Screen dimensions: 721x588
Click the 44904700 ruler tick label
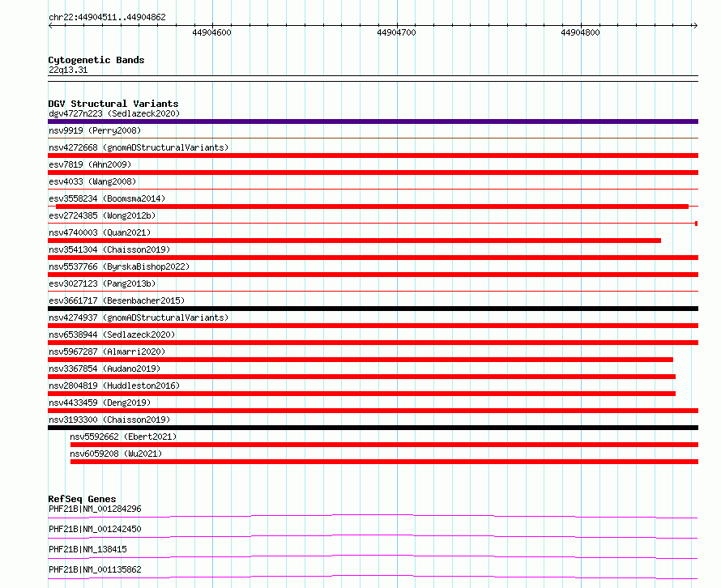(396, 32)
